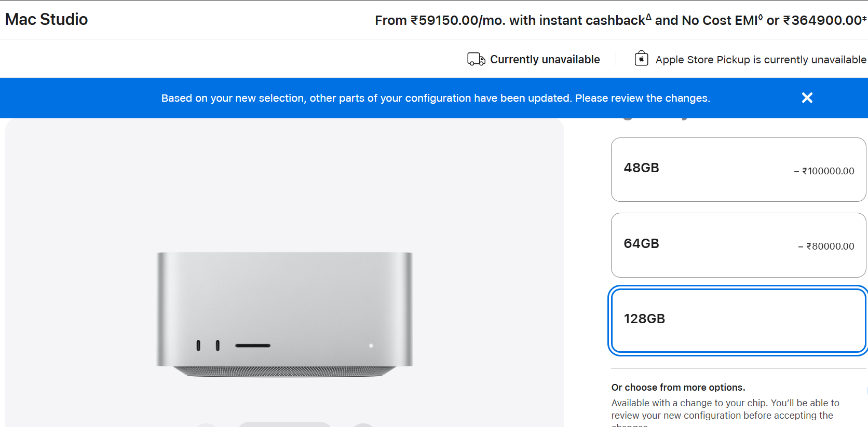The image size is (868, 427).
Task: Open the instant cashback footnote symbol
Action: click(x=648, y=17)
